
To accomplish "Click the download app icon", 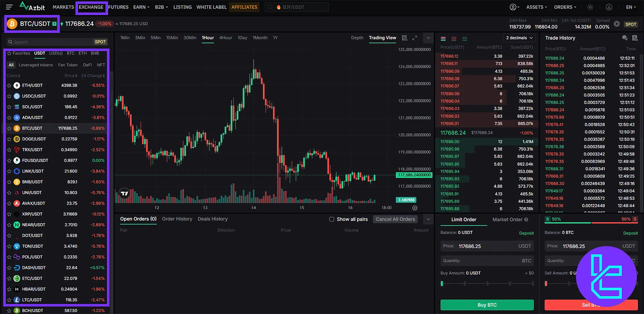I will pyautogui.click(x=609, y=7).
